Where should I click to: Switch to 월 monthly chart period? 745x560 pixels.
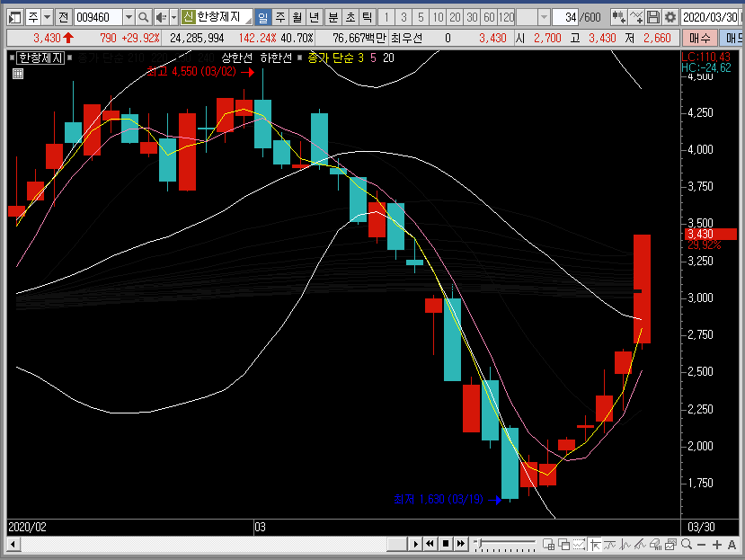pyautogui.click(x=297, y=18)
